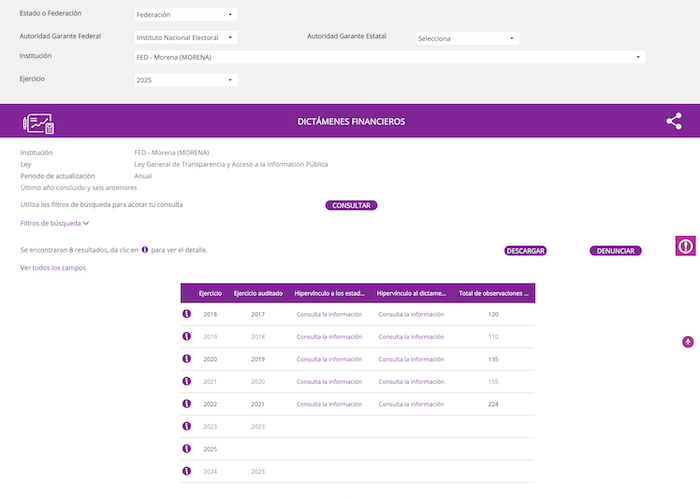Open the Autoridad Garante Federal dropdown
Viewport: 700px width, 499px height.
pyautogui.click(x=185, y=37)
